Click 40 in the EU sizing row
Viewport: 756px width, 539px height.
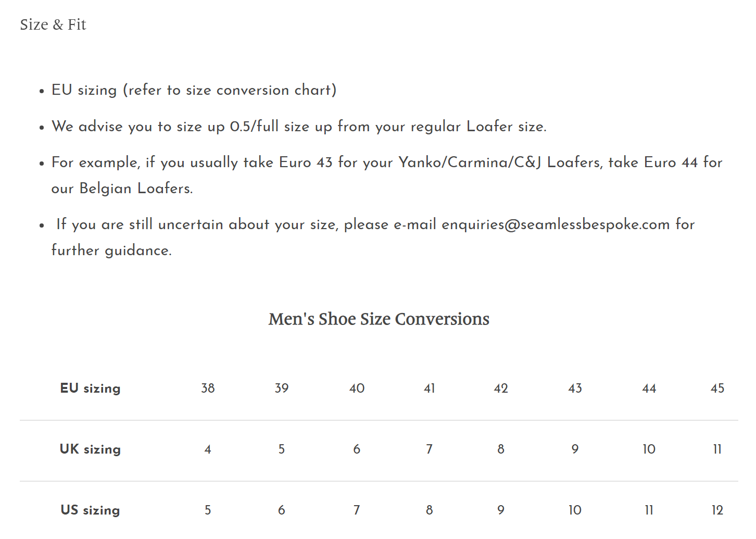coord(357,388)
